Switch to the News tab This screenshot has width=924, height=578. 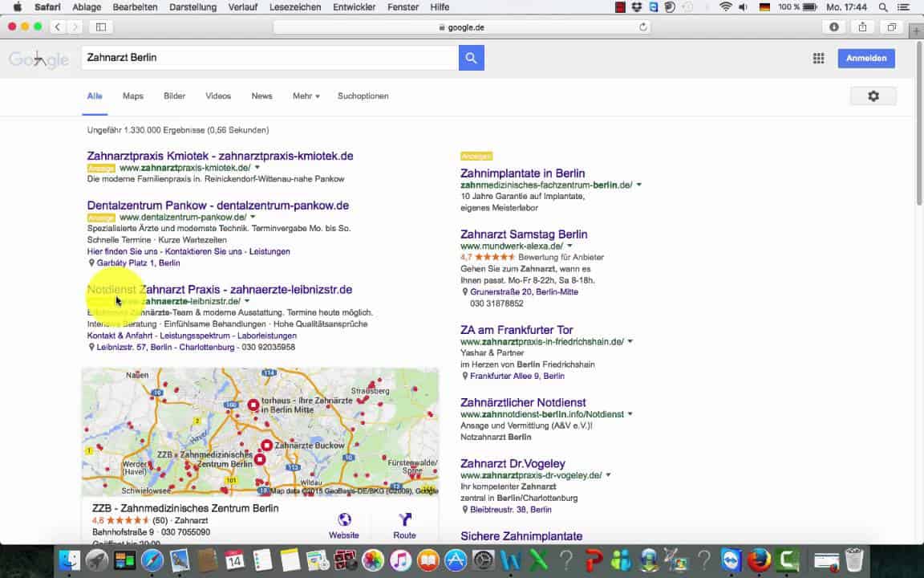[x=261, y=96]
